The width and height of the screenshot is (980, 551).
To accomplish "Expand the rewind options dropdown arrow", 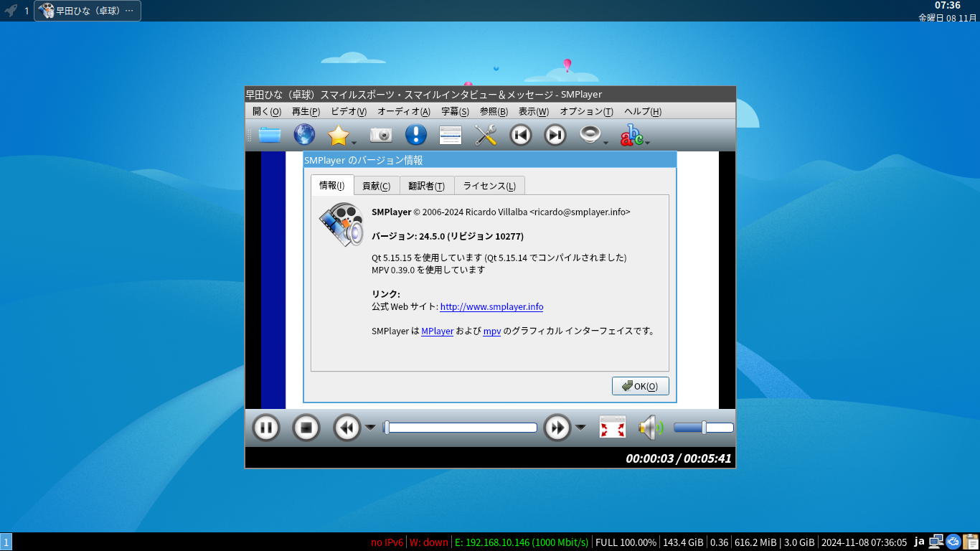I will tap(370, 428).
